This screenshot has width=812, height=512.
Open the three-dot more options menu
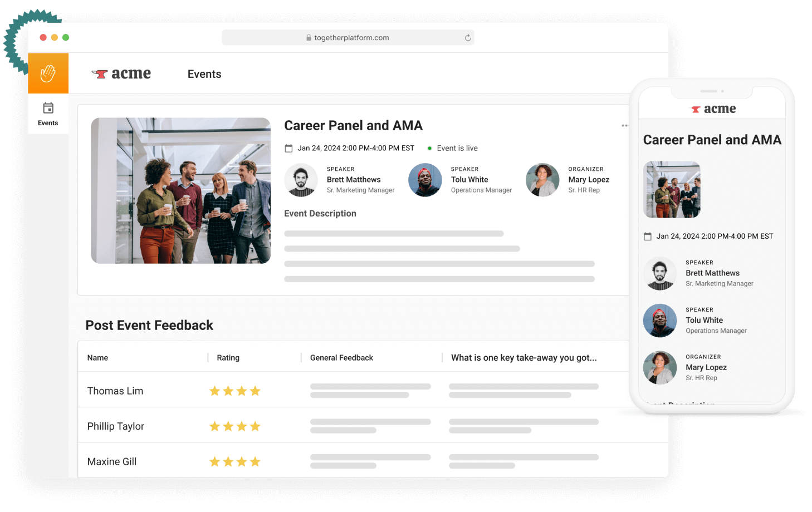[x=625, y=126]
